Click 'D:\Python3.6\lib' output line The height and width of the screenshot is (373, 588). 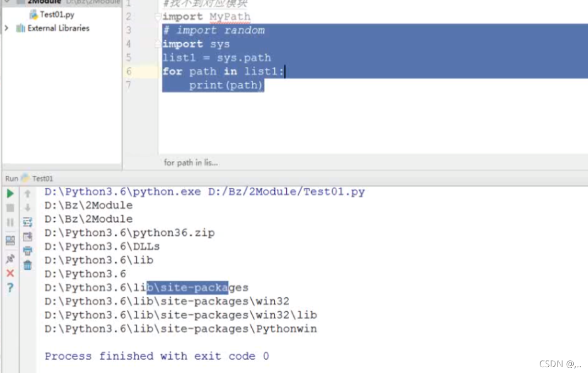point(99,260)
